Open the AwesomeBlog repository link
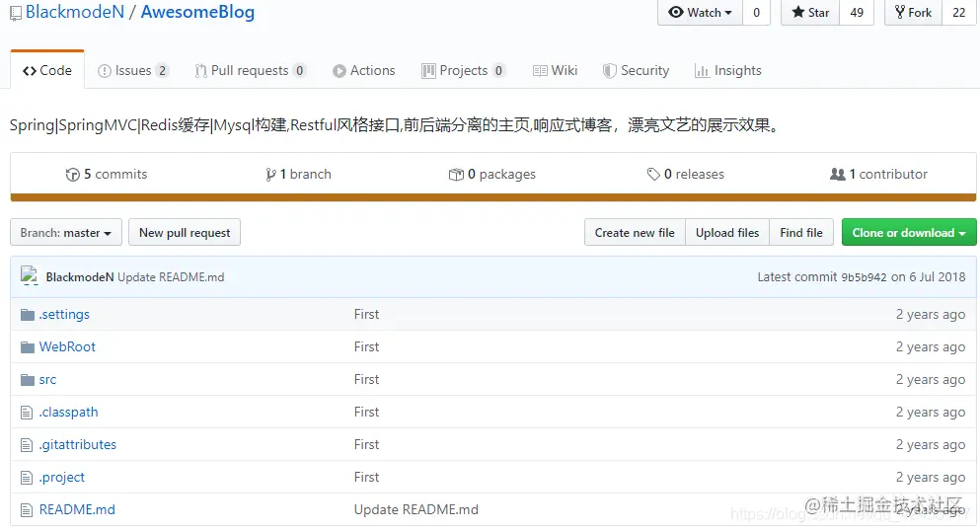The width and height of the screenshot is (980, 532). click(x=197, y=12)
